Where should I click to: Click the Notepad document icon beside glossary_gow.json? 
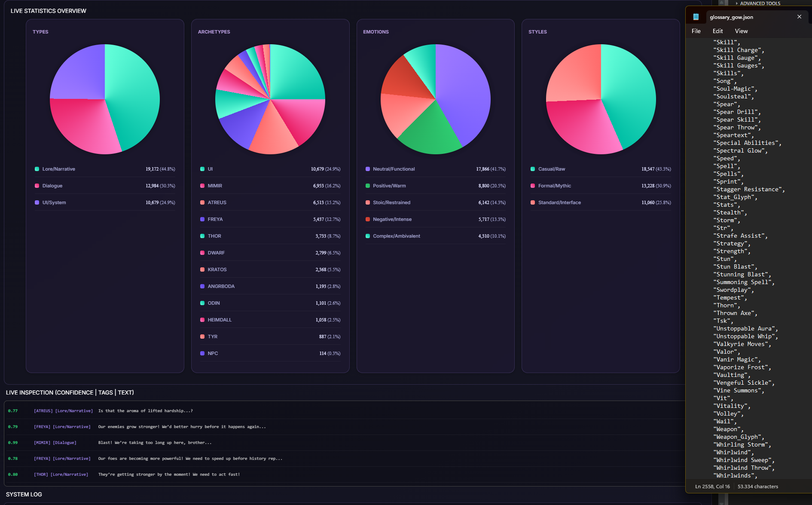[696, 17]
